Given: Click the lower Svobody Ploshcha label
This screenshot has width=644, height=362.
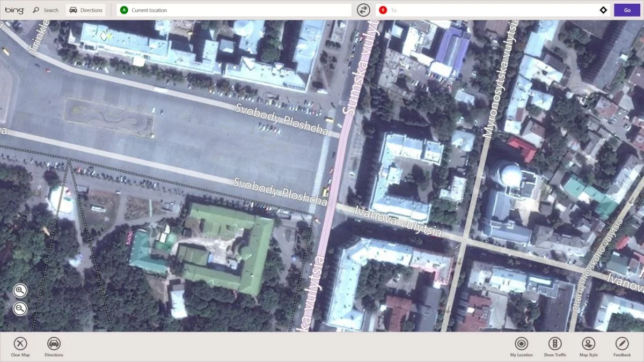Looking at the screenshot, I should (280, 191).
